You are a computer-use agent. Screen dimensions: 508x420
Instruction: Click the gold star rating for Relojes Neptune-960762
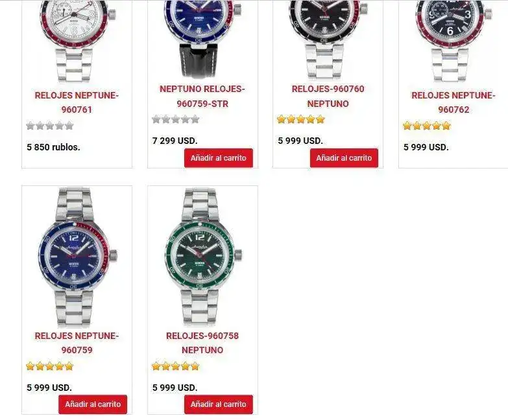[427, 126]
